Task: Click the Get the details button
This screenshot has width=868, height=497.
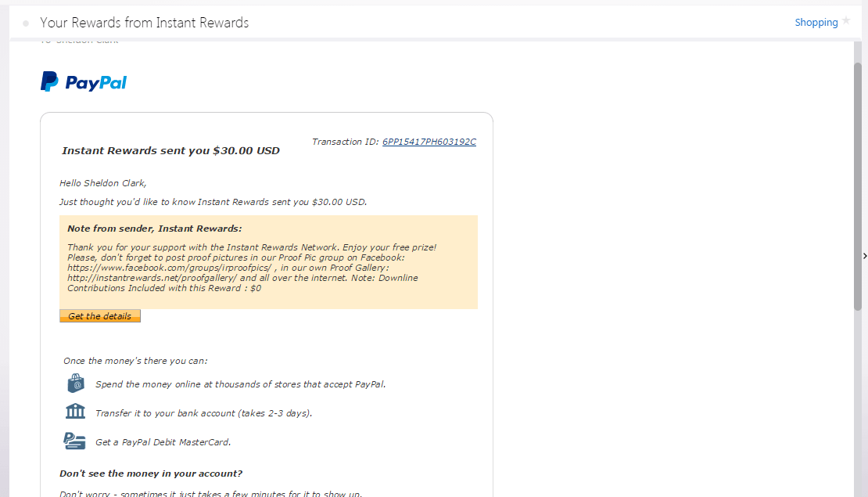Action: 99,316
